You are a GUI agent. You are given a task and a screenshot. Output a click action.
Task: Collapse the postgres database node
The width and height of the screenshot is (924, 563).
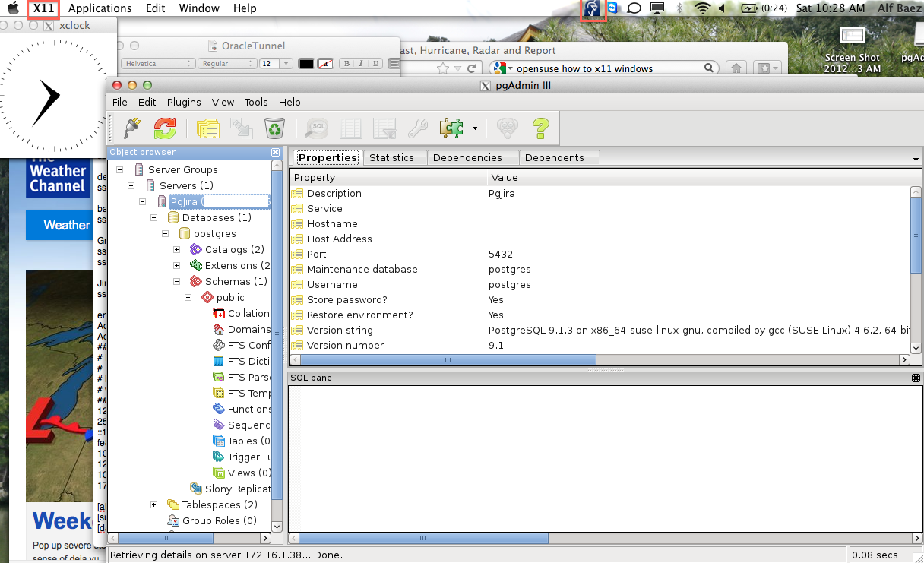[166, 233]
